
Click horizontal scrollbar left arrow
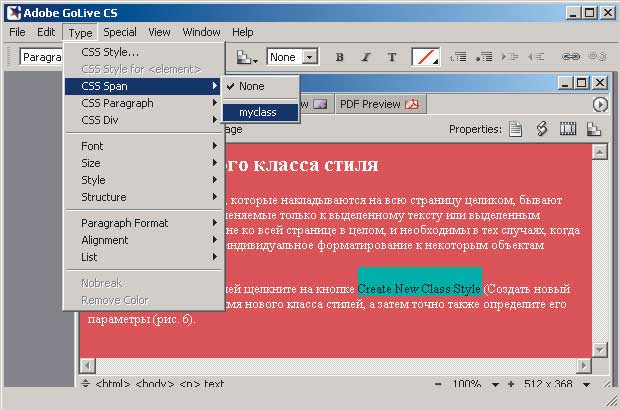coord(87,365)
